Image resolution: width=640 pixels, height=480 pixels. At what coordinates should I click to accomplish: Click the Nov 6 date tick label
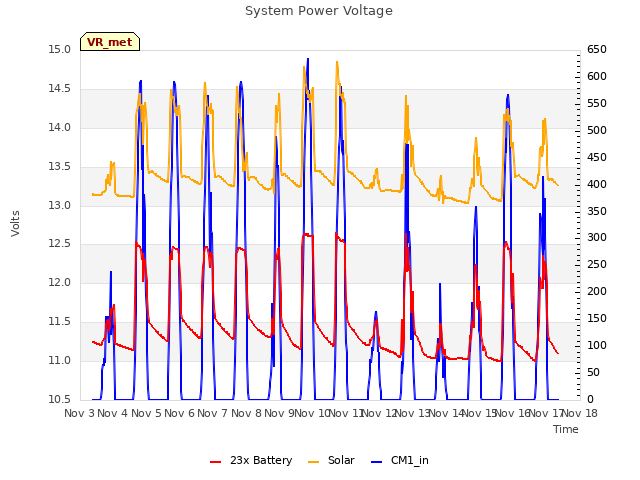(180, 413)
